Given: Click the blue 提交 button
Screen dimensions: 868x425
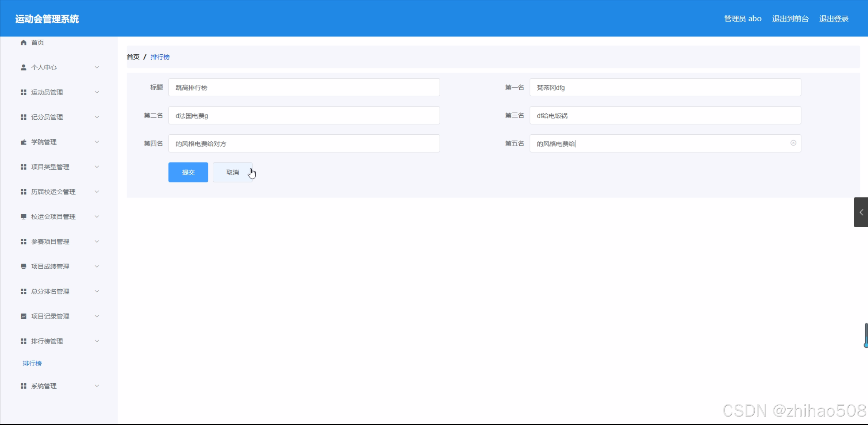Looking at the screenshot, I should click(x=188, y=172).
